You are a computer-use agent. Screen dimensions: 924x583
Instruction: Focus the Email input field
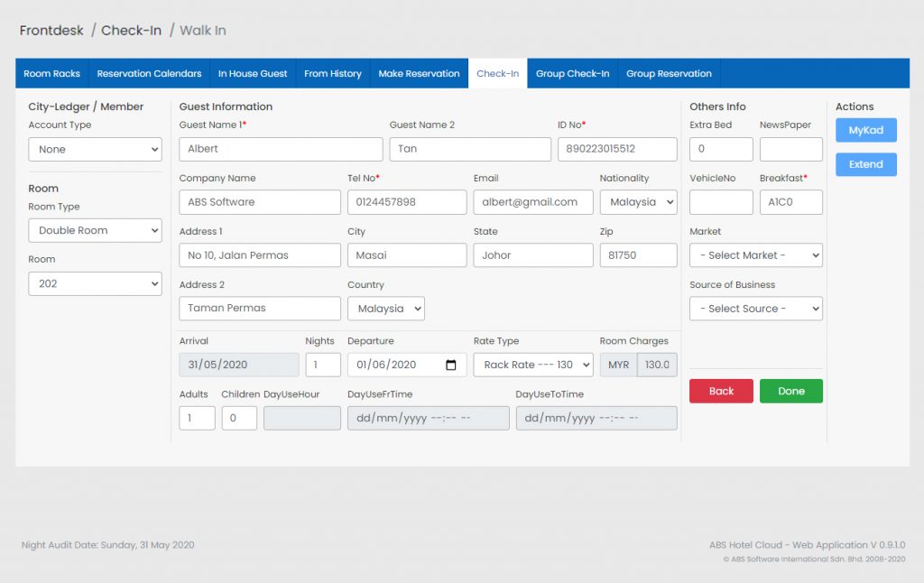point(532,202)
